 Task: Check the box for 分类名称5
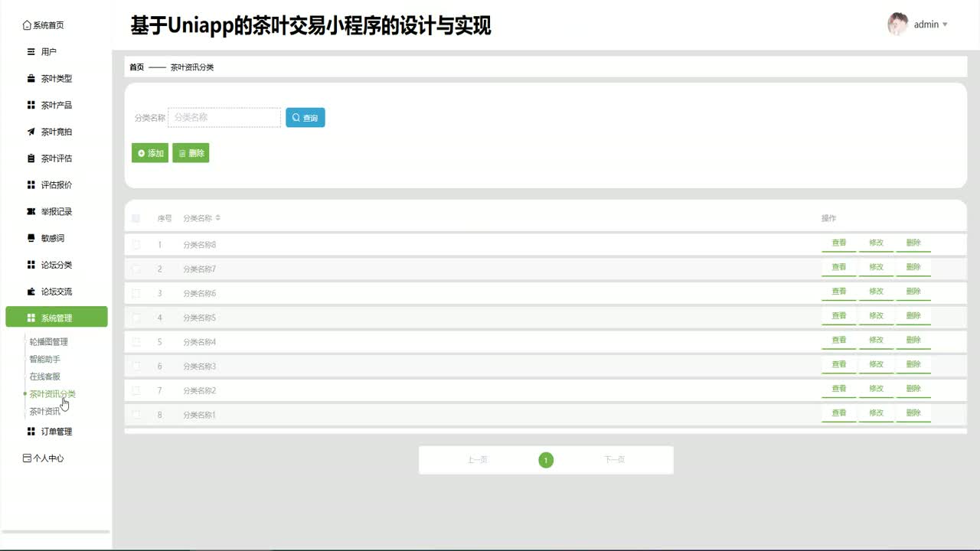click(x=136, y=318)
